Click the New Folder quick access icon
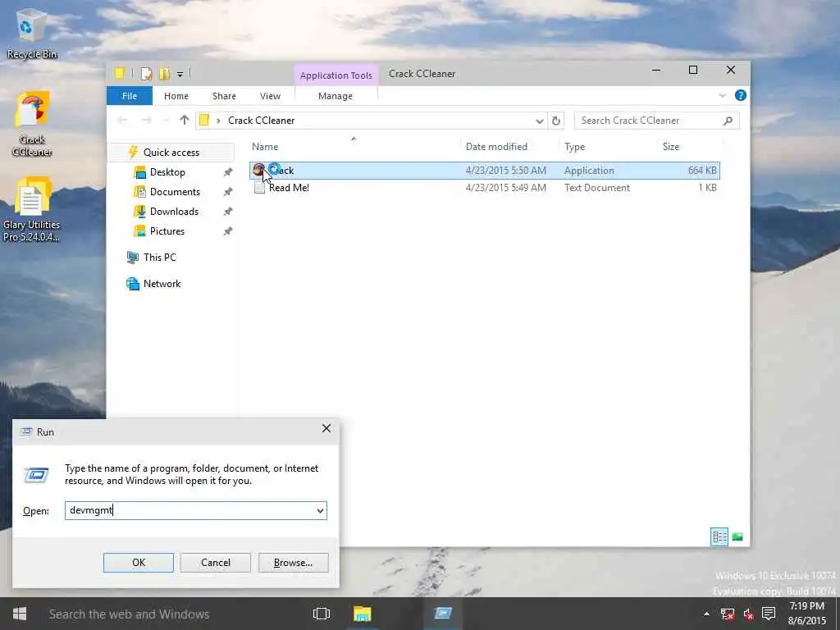840x630 pixels. (164, 73)
